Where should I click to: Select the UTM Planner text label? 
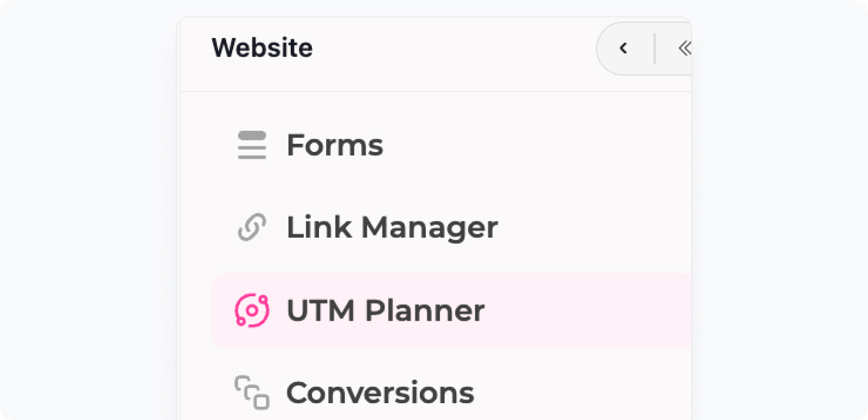(385, 310)
